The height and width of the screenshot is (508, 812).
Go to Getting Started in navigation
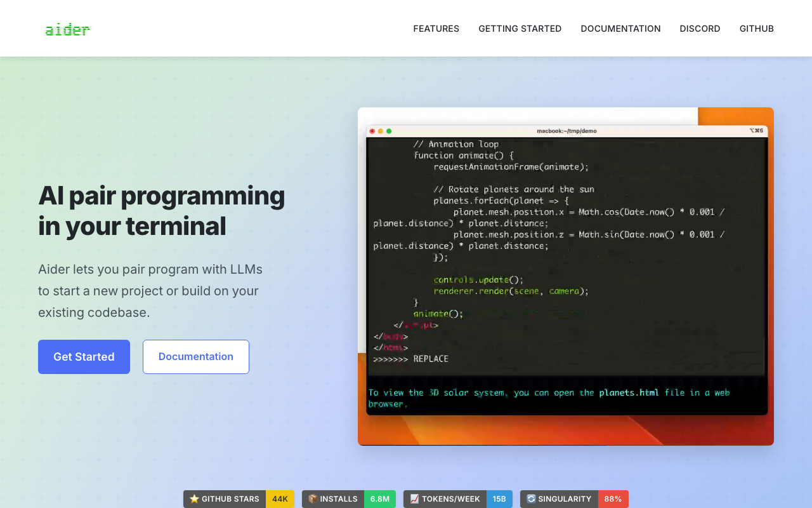click(x=520, y=29)
